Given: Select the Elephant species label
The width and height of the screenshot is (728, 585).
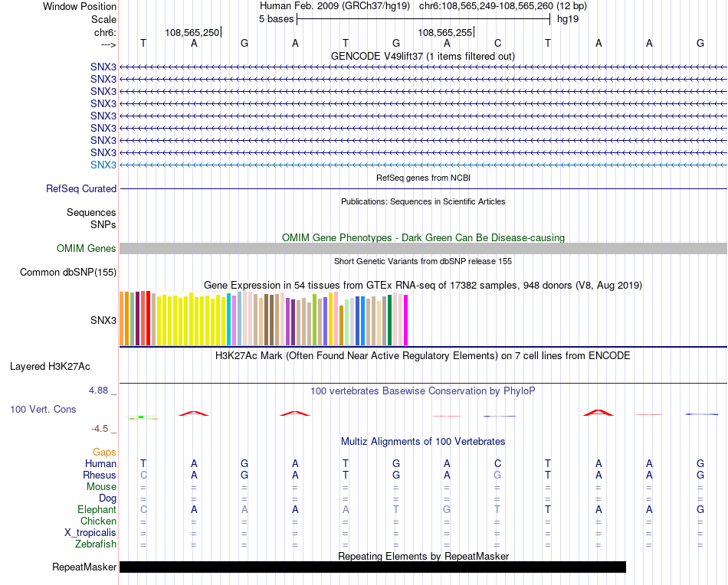Looking at the screenshot, I should click(97, 509).
